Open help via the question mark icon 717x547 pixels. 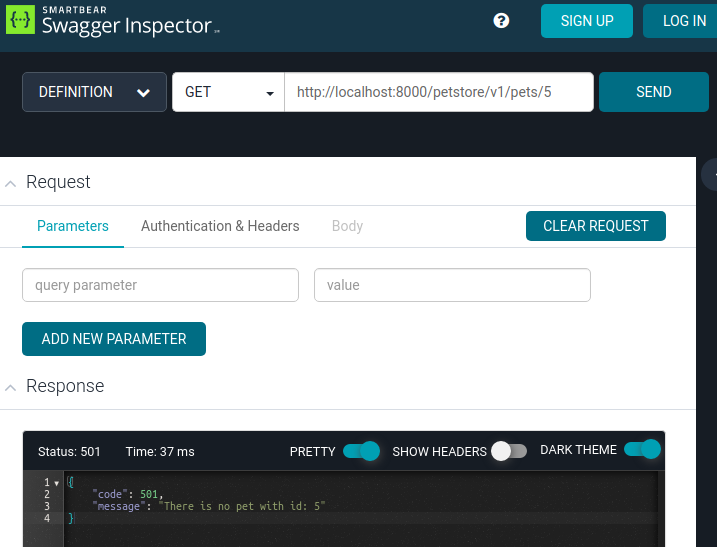[x=502, y=21]
